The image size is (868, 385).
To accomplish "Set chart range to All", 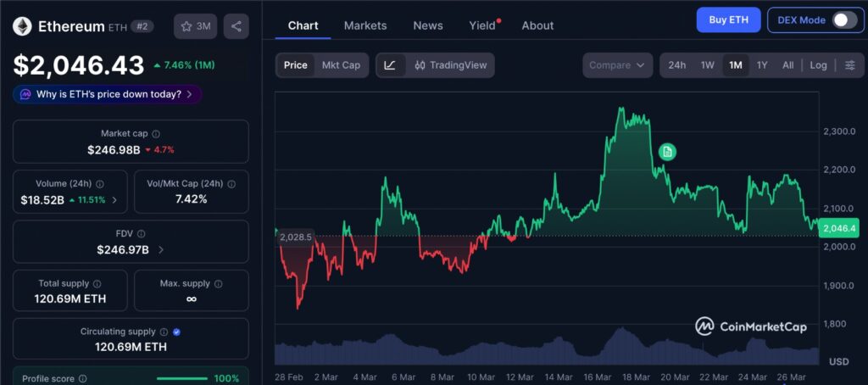I will tap(788, 65).
